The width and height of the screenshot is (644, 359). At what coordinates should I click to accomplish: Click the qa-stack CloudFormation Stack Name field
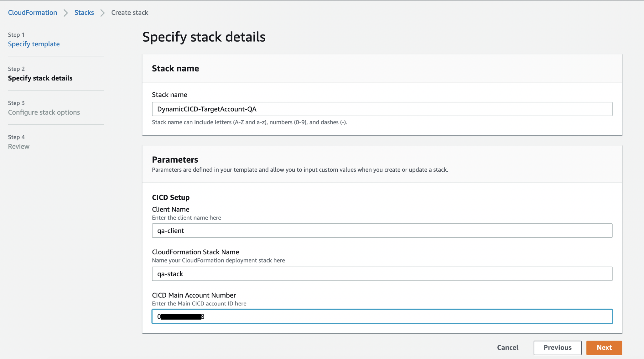tap(382, 273)
